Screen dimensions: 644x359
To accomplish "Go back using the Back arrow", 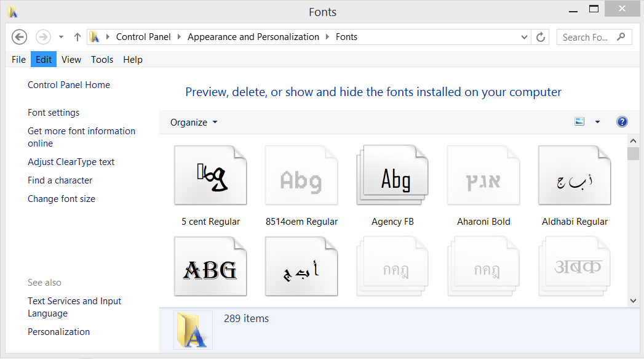I will tap(20, 37).
